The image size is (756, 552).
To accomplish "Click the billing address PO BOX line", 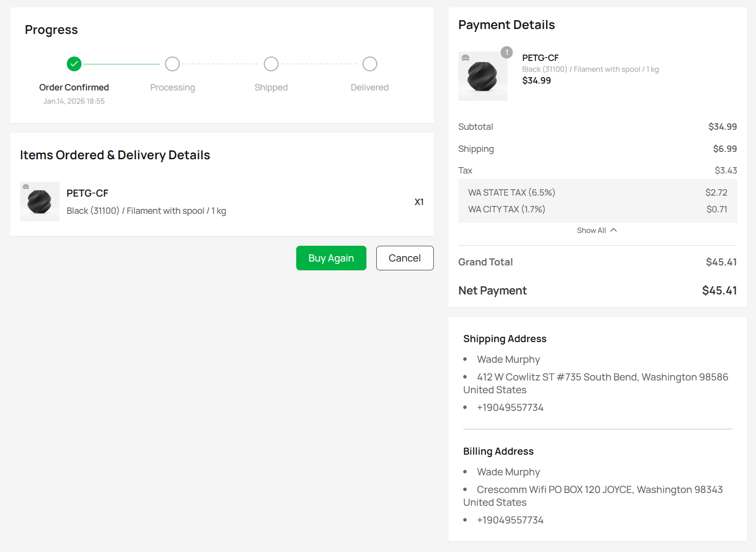I will pos(599,490).
